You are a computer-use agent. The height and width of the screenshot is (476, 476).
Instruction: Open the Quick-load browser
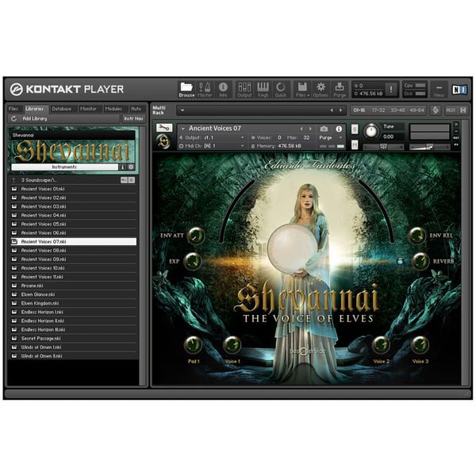point(281,90)
